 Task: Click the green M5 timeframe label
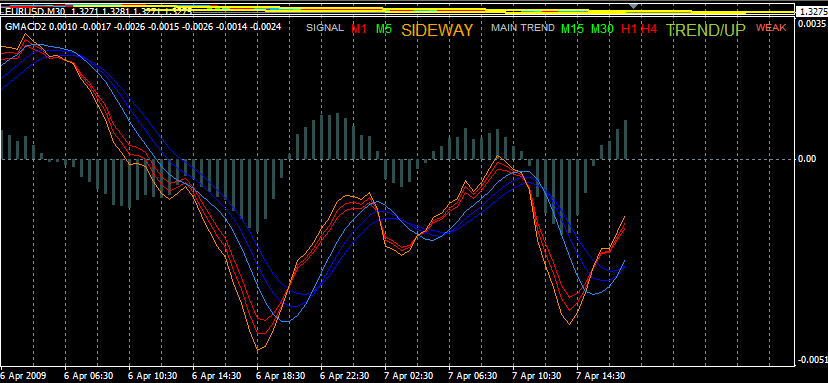click(x=384, y=29)
